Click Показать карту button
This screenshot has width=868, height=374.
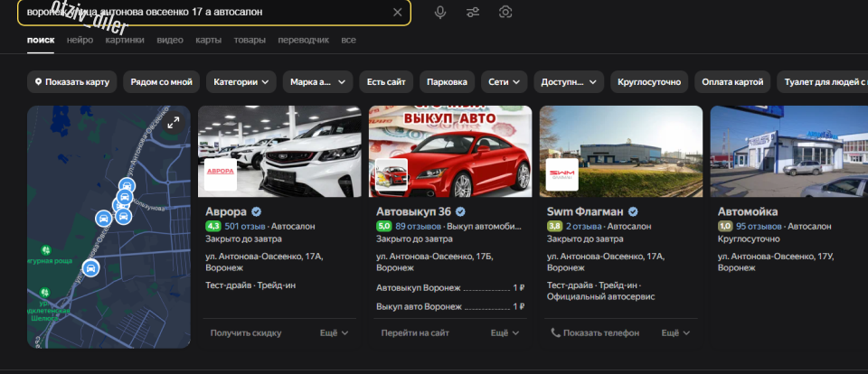(72, 82)
